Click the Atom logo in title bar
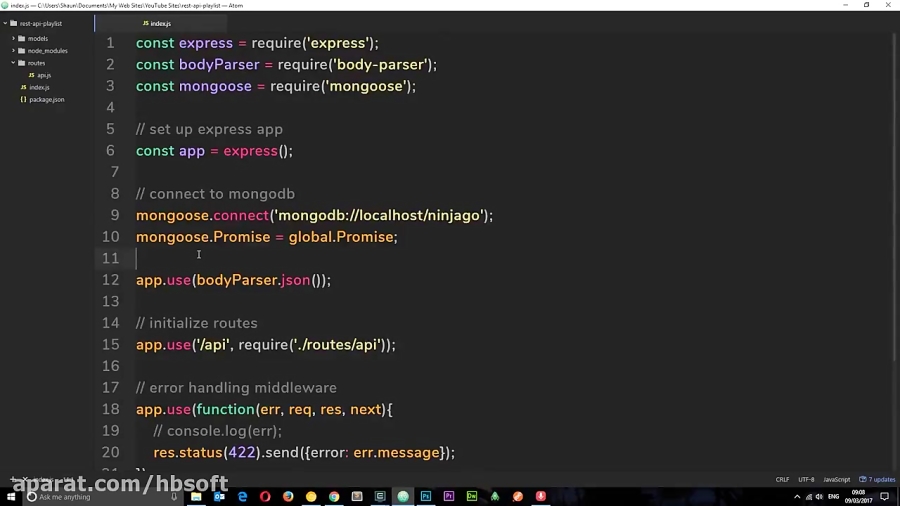The width and height of the screenshot is (900, 506). pos(5,5)
